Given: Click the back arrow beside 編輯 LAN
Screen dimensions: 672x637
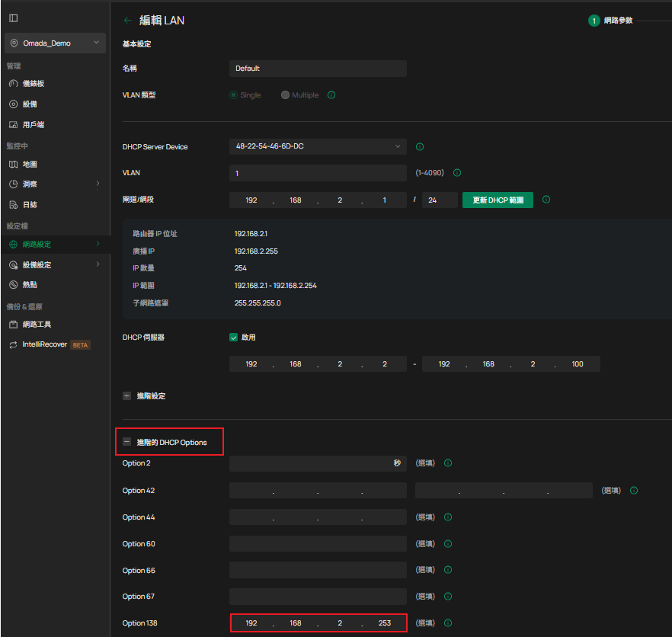Looking at the screenshot, I should click(x=127, y=21).
